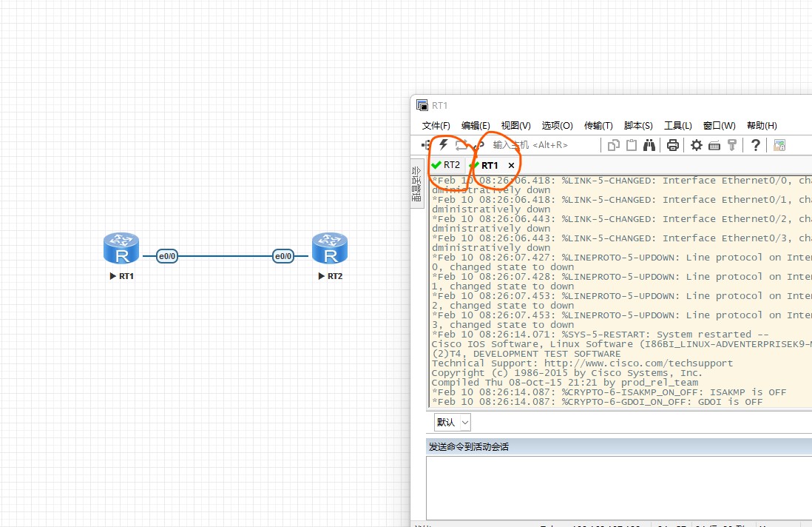Click the Ethernet0/0 LINK-5-CHANGED log line

(x=621, y=181)
